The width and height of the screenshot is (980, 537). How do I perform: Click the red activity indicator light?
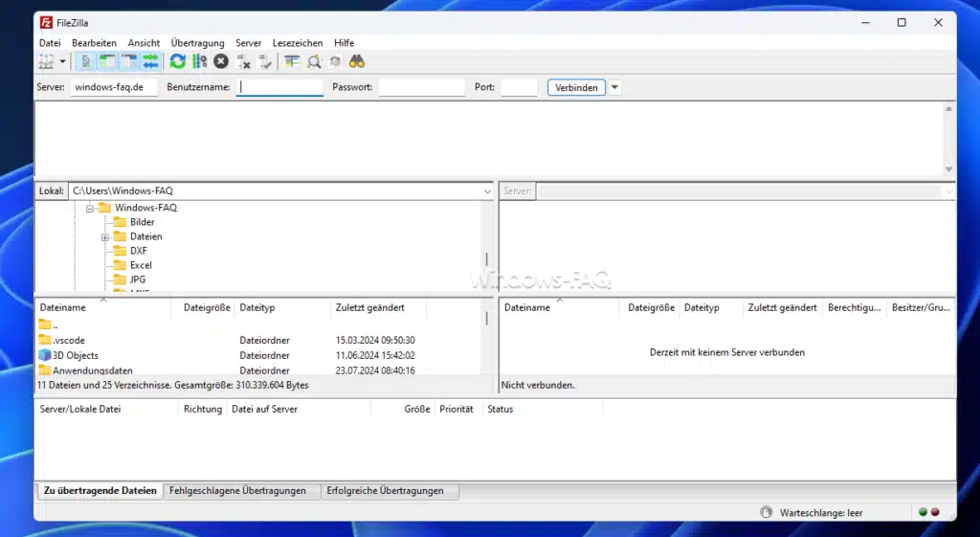click(935, 512)
